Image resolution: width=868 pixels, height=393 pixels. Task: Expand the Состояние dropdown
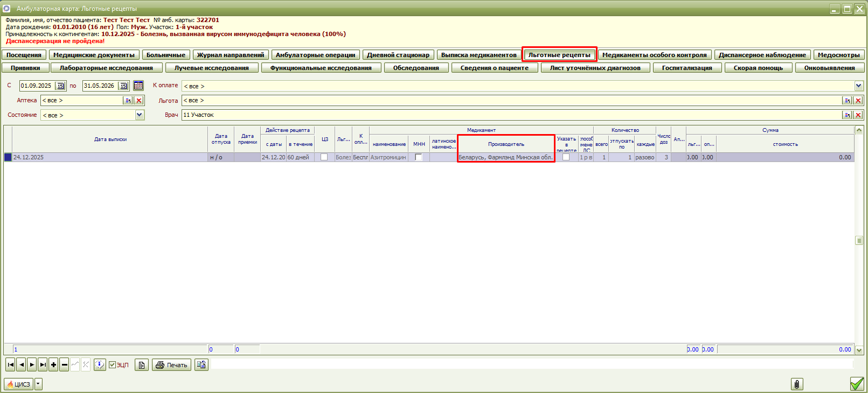pos(140,115)
